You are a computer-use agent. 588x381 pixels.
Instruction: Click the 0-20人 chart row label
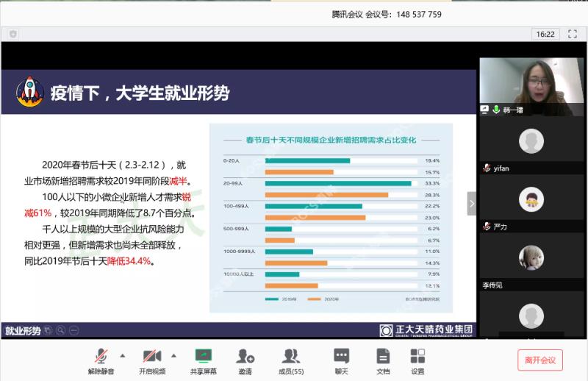tap(232, 160)
